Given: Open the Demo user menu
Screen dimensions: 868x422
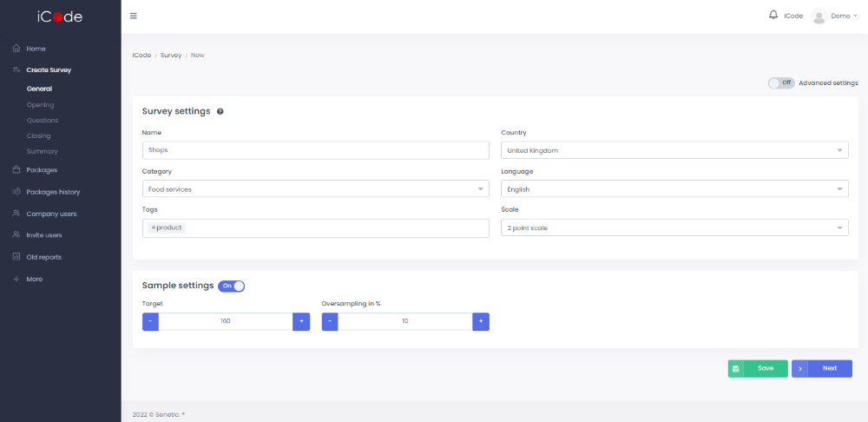Looking at the screenshot, I should point(834,16).
